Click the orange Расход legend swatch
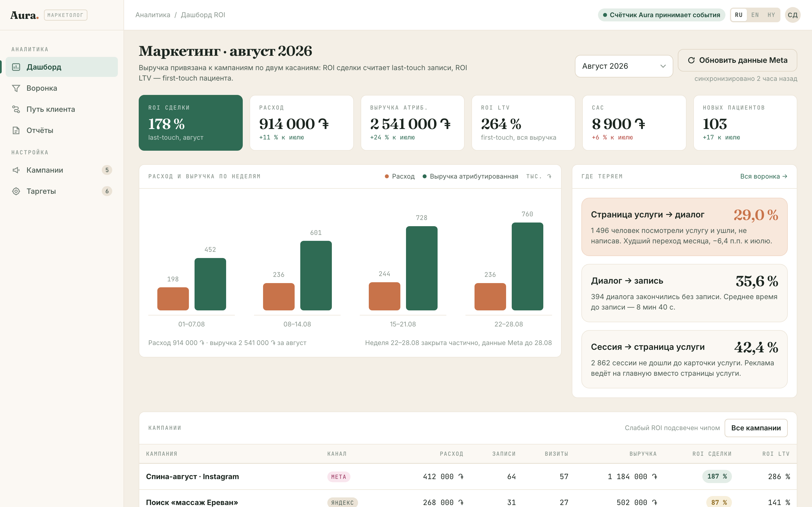812x507 pixels. click(387, 176)
